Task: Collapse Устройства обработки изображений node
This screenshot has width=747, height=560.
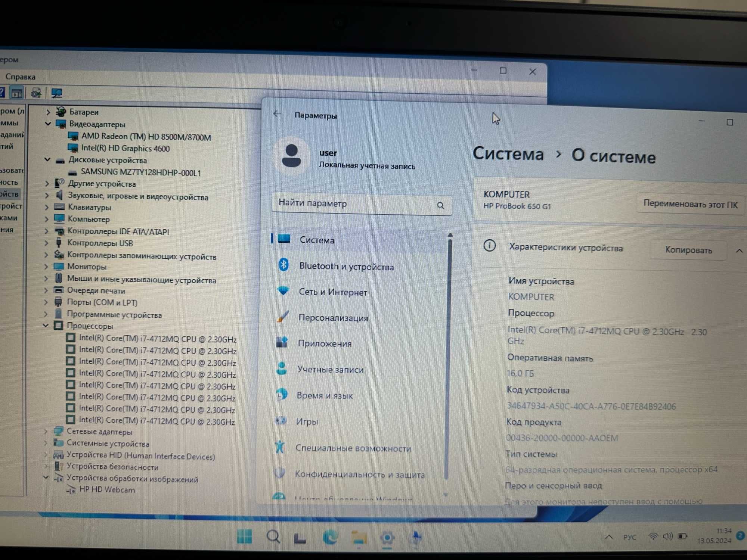Action: click(46, 477)
